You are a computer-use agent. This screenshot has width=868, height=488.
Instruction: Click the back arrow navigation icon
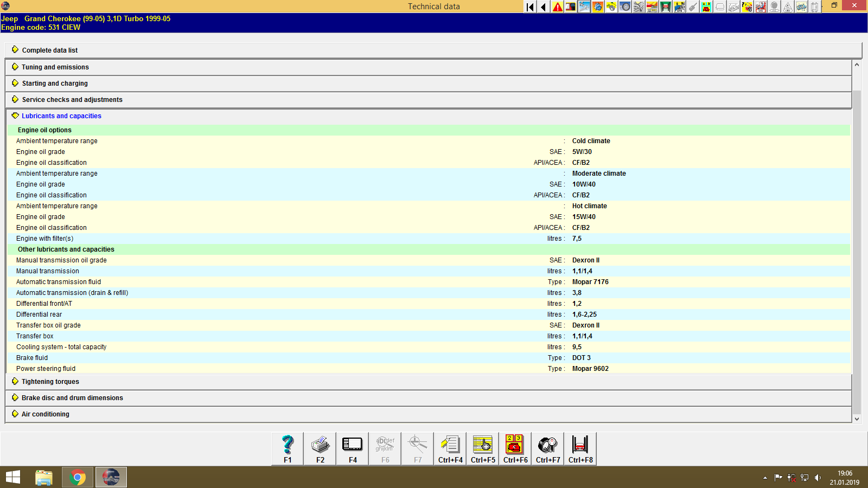[x=543, y=7]
